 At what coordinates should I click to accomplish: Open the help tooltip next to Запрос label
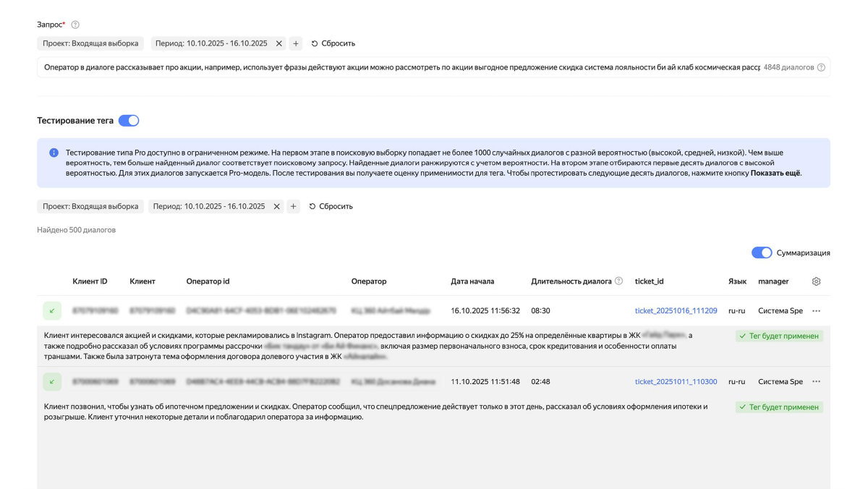tap(75, 25)
